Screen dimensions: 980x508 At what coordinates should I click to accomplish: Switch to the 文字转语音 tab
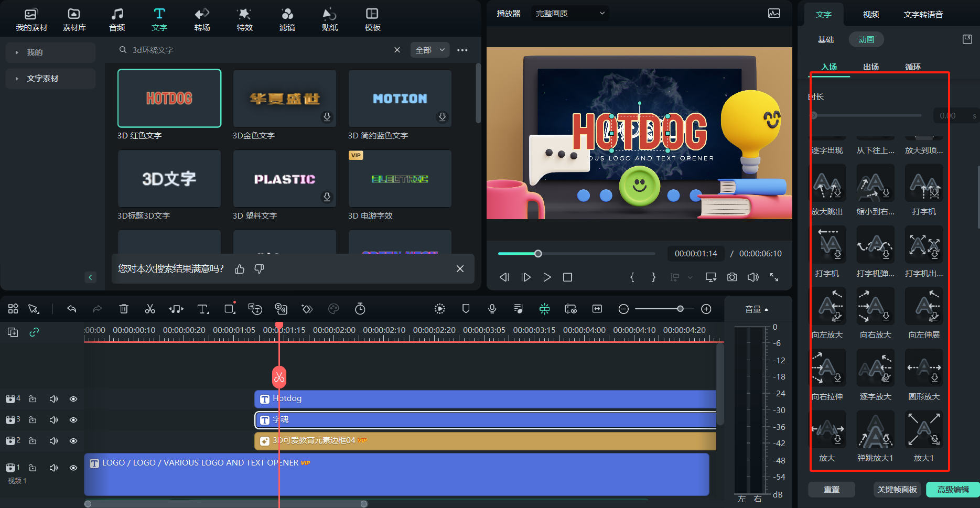tap(923, 15)
